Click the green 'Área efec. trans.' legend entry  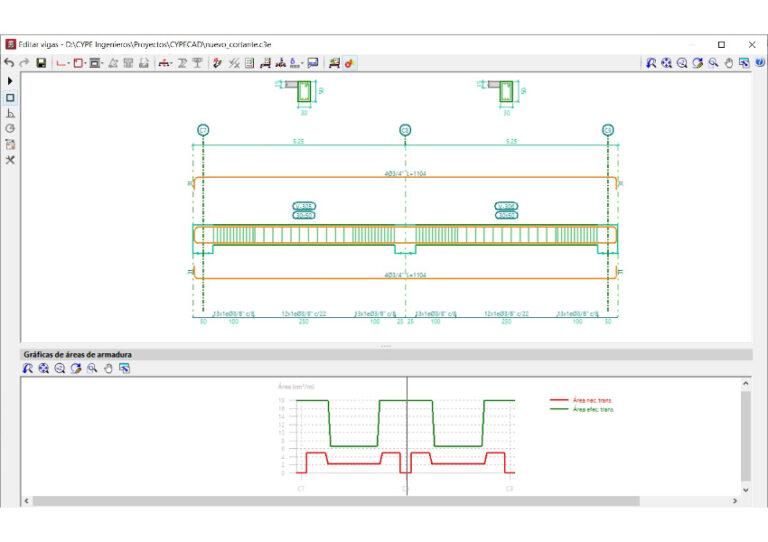(581, 409)
